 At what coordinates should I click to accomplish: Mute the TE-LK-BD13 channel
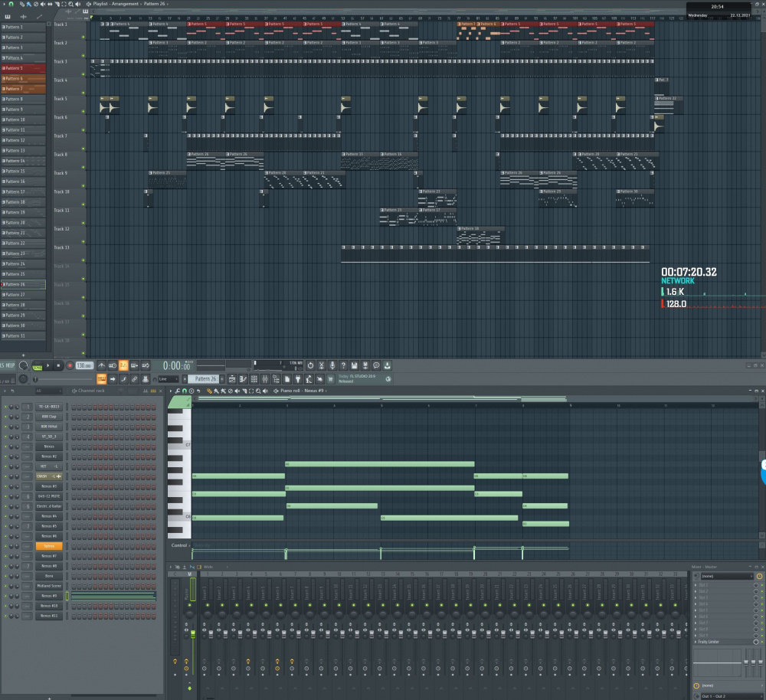tap(5, 407)
